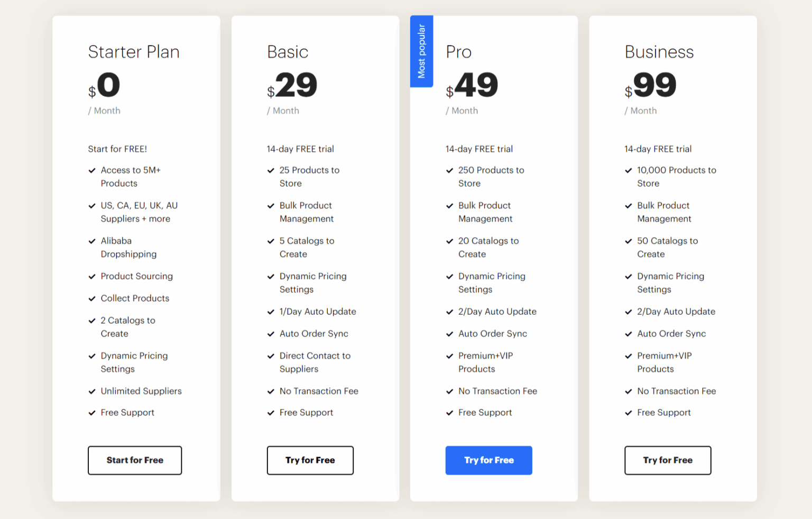
Task: Click the checkmark beside Premium+VIP Products in Business plan
Action: (x=628, y=356)
